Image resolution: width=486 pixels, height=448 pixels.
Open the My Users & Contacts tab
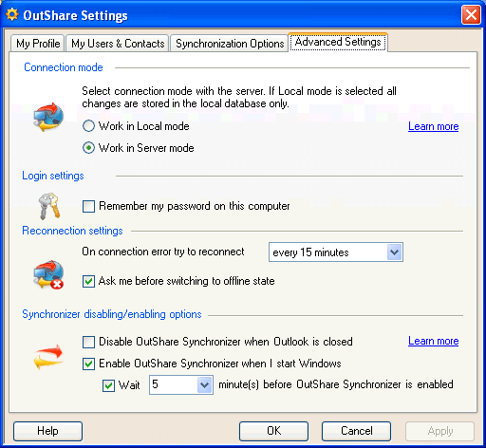[118, 44]
